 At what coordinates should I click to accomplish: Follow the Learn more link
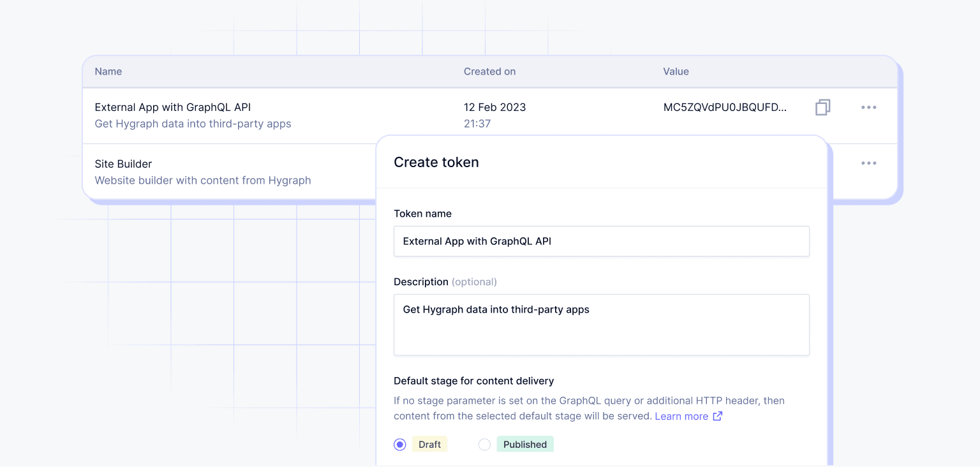point(681,416)
